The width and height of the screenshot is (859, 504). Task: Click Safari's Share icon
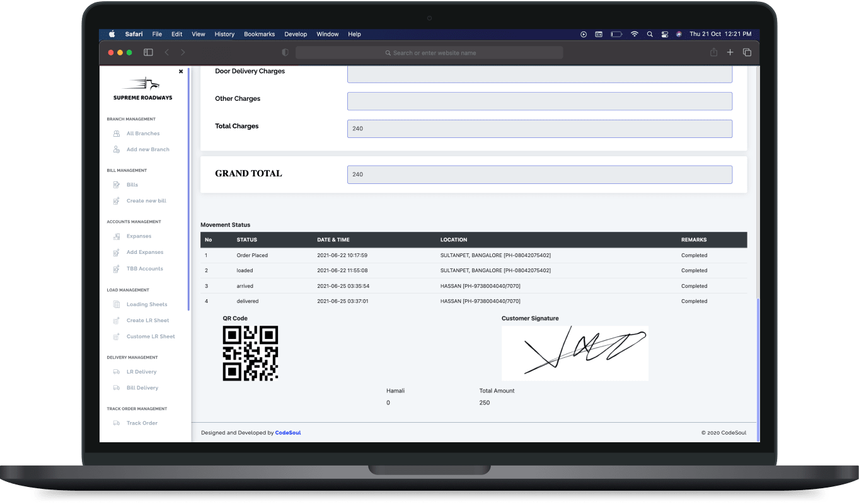(x=714, y=53)
